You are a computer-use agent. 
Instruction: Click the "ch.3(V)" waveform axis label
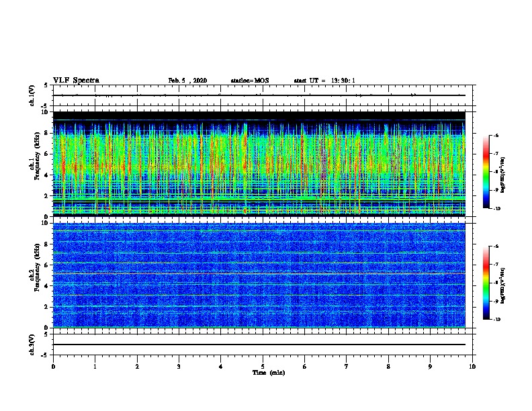[x=32, y=345]
